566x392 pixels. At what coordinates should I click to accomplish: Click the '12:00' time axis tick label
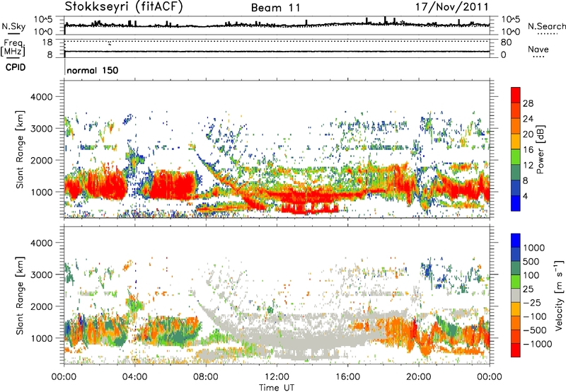click(x=277, y=377)
